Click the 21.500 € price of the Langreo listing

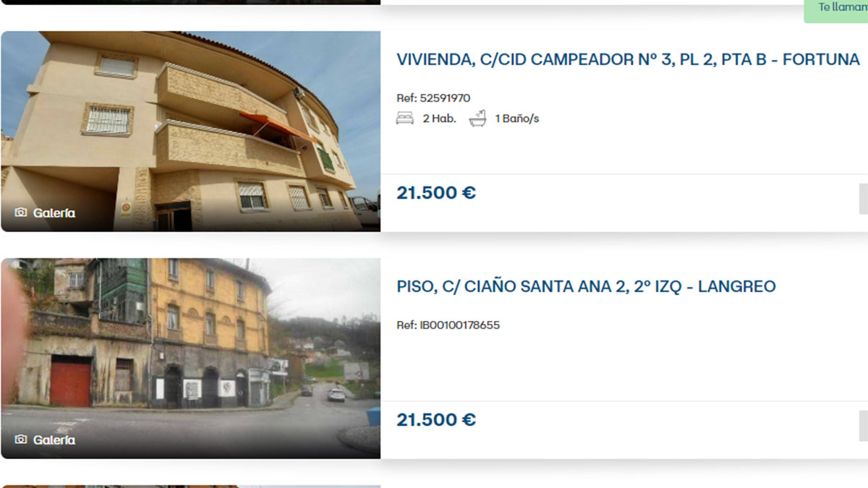[x=436, y=420]
